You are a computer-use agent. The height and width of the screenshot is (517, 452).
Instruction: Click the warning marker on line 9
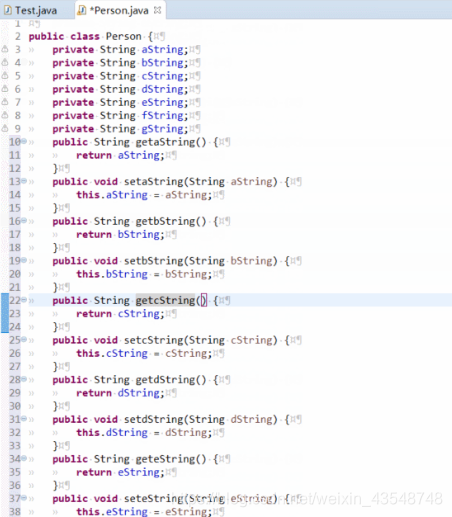tap(5, 128)
